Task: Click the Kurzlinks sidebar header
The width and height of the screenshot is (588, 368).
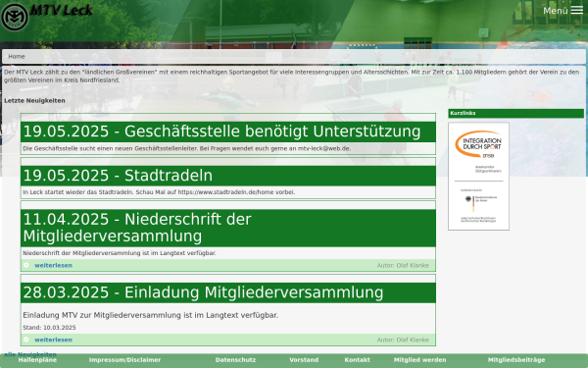Action: [x=515, y=113]
